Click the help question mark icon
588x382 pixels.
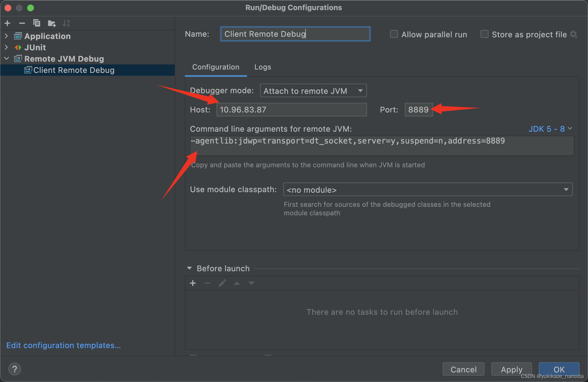[15, 369]
